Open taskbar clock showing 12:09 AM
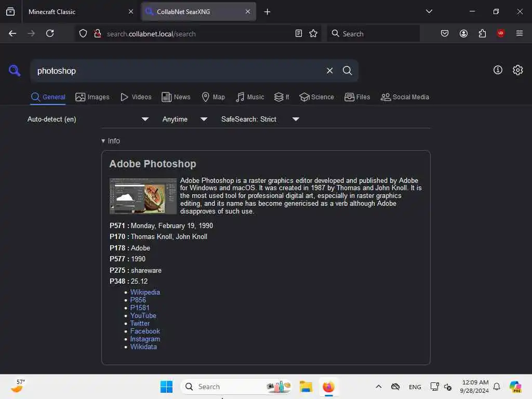Screen dimensions: 532x399 [x=474, y=387]
